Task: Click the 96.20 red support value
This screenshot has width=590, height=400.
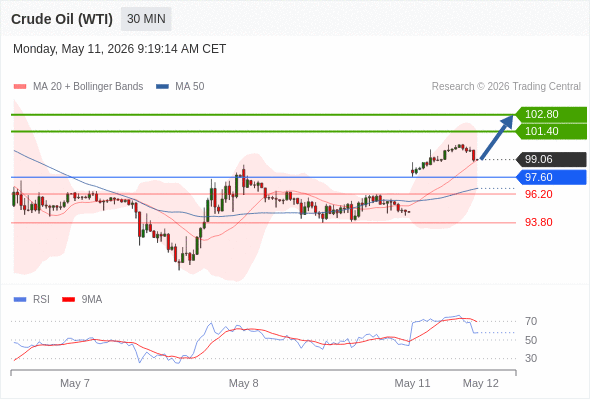Action: pyautogui.click(x=539, y=195)
